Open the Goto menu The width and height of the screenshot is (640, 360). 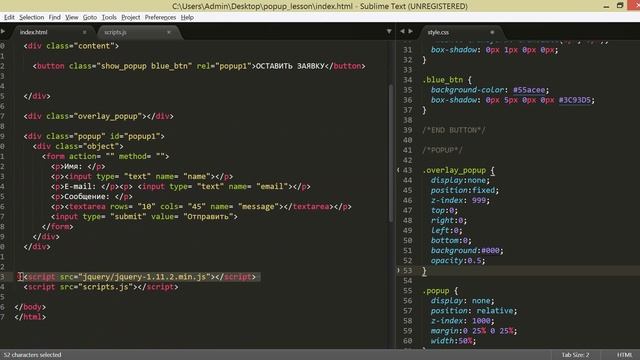click(x=90, y=17)
